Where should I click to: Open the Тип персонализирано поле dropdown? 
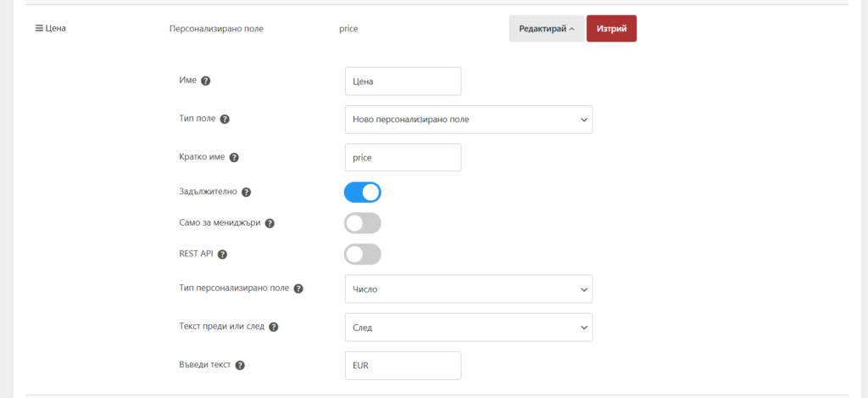point(468,289)
